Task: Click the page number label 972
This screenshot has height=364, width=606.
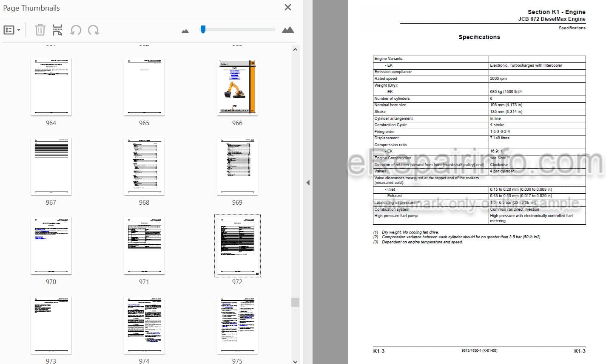Action: (237, 282)
